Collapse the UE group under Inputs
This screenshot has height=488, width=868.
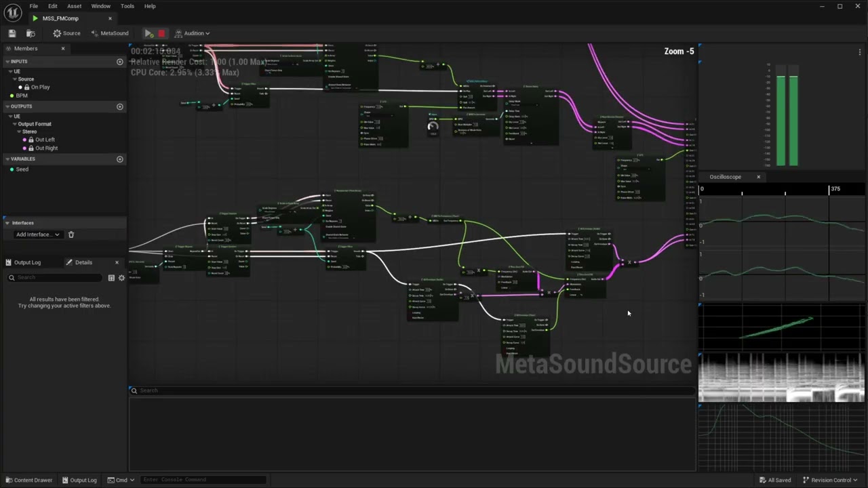(10, 71)
